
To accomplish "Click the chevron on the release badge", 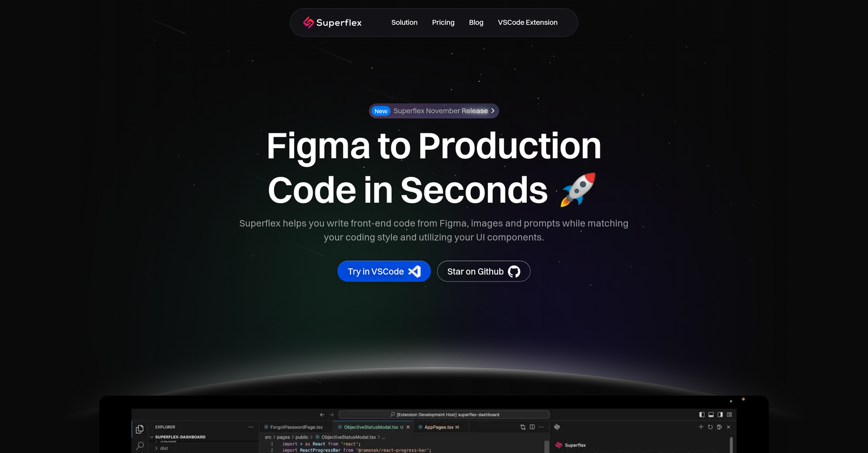I will [x=493, y=111].
